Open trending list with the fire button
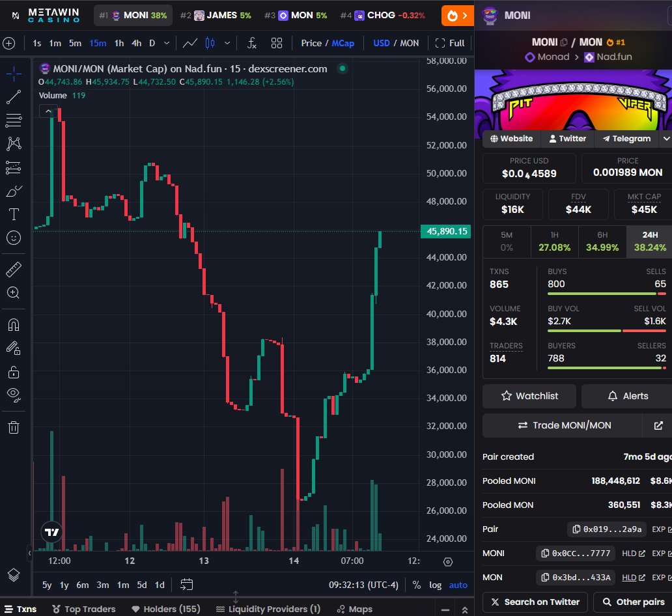Screen dimensions: 672x616 [x=458, y=16]
